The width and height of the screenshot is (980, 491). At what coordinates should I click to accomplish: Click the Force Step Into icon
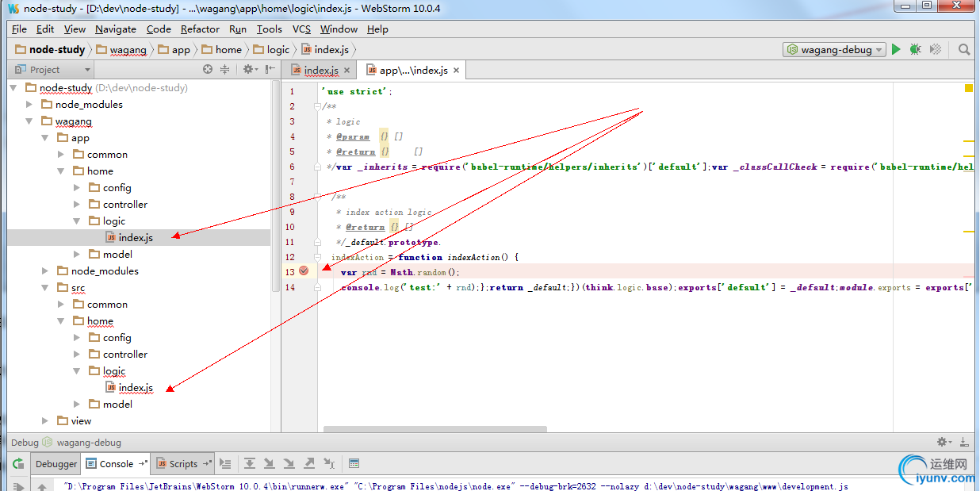click(289, 464)
